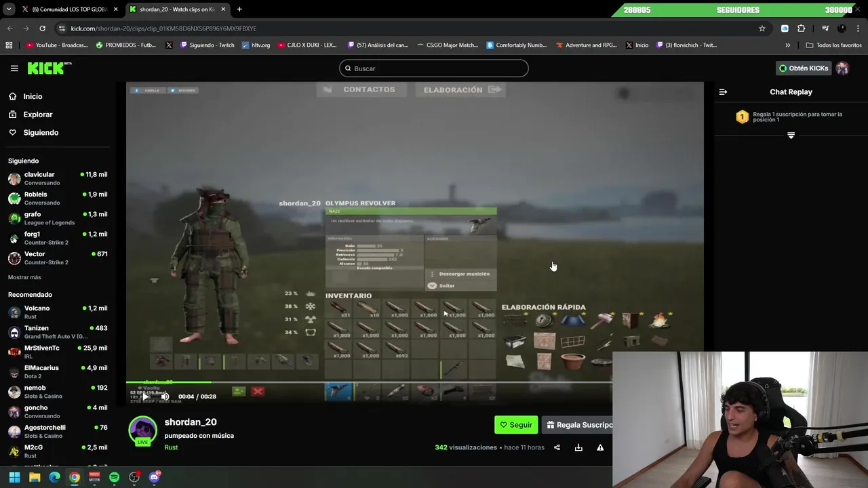
Task: Open the C.R.O X DUKI bookmark
Action: [x=307, y=45]
